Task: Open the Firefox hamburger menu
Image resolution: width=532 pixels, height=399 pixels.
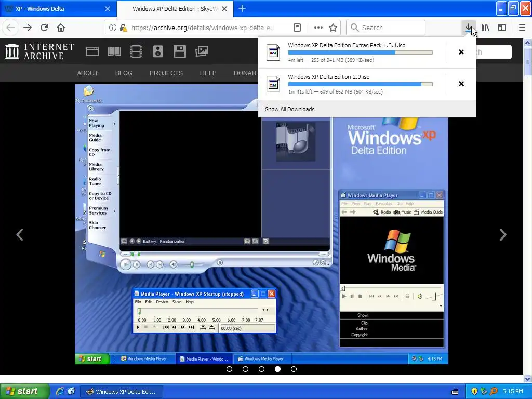Action: [x=522, y=28]
